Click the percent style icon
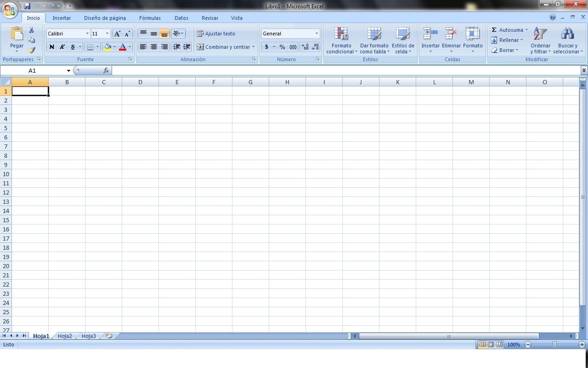588x368 pixels. coord(282,47)
